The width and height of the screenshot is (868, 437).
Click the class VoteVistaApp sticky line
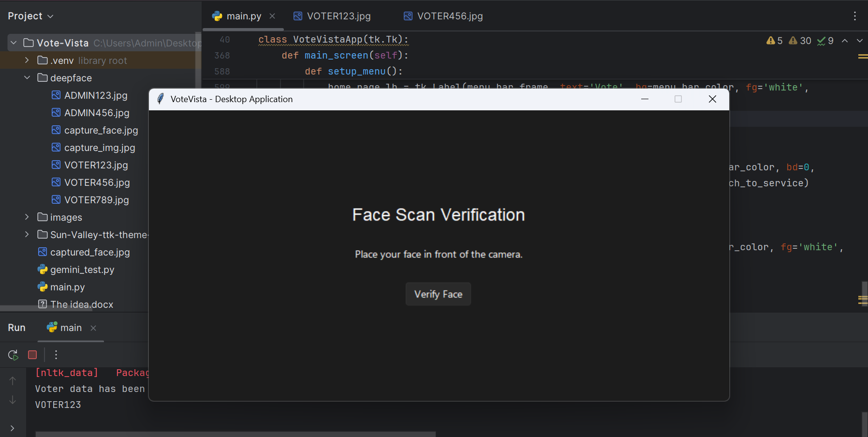[334, 40]
